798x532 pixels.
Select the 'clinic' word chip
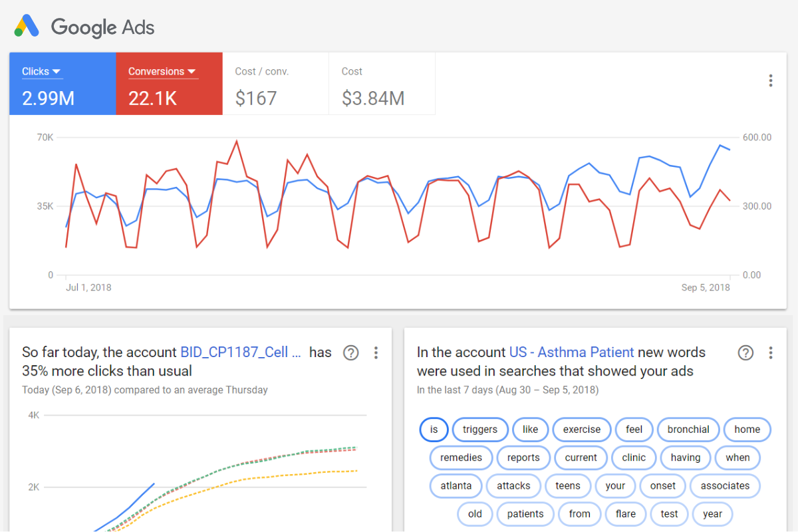pos(634,458)
